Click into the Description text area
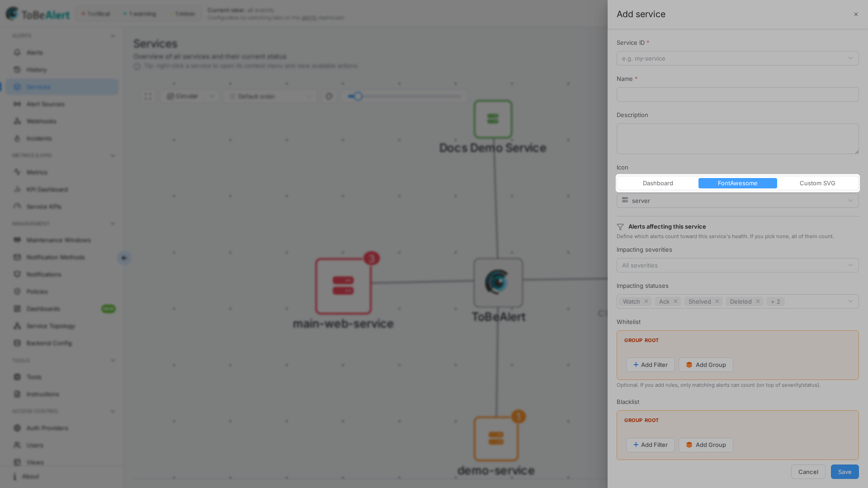Image resolution: width=868 pixels, height=488 pixels. pos(737,139)
